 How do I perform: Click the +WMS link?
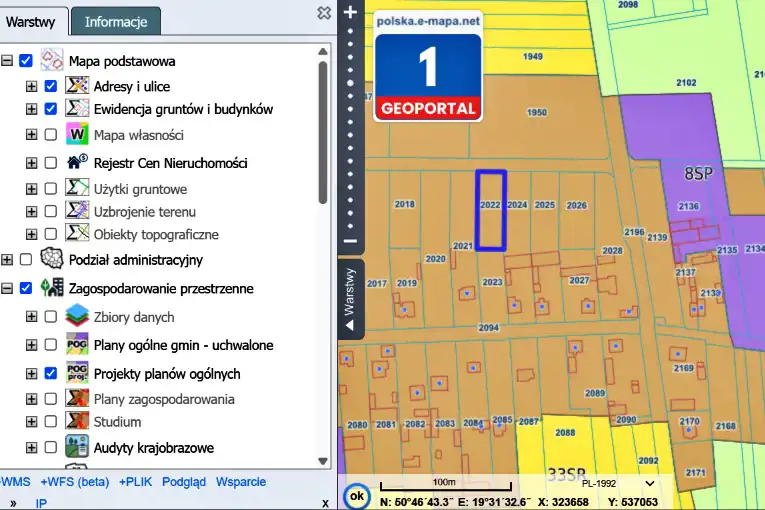(x=16, y=482)
